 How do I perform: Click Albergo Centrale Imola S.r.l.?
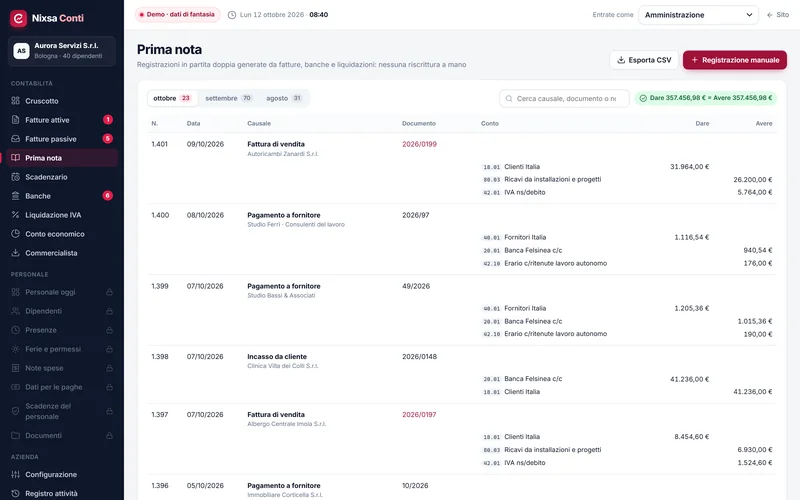(286, 424)
